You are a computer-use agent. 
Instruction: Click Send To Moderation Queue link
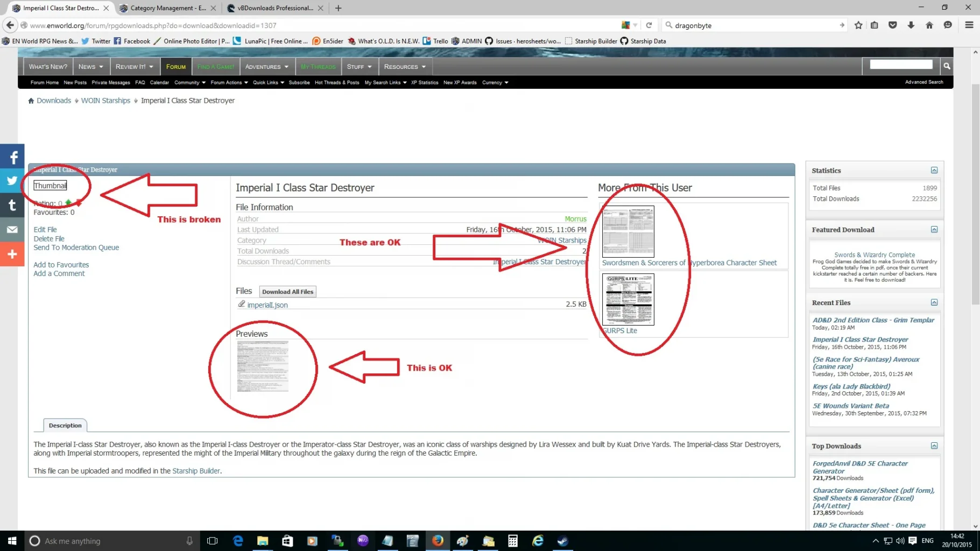coord(76,248)
